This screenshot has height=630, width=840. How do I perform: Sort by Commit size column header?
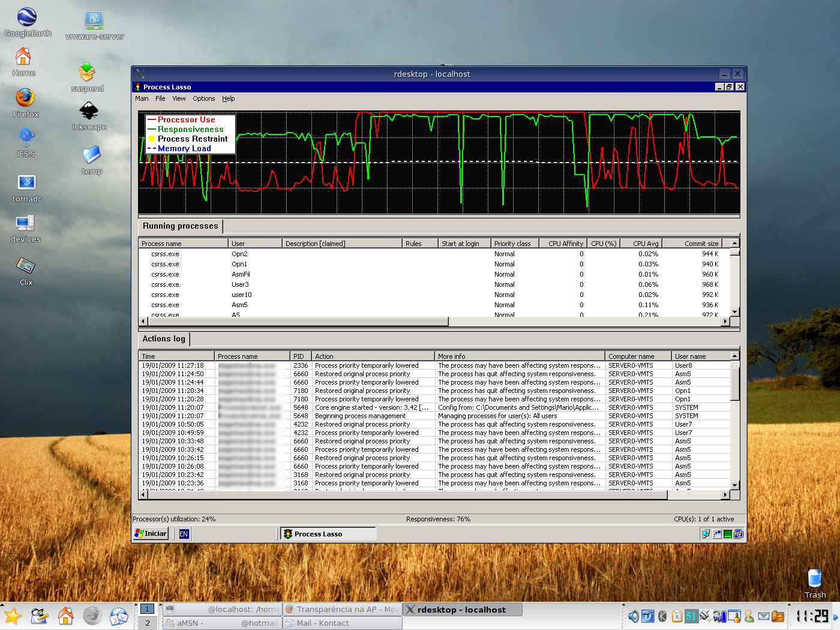pyautogui.click(x=692, y=244)
